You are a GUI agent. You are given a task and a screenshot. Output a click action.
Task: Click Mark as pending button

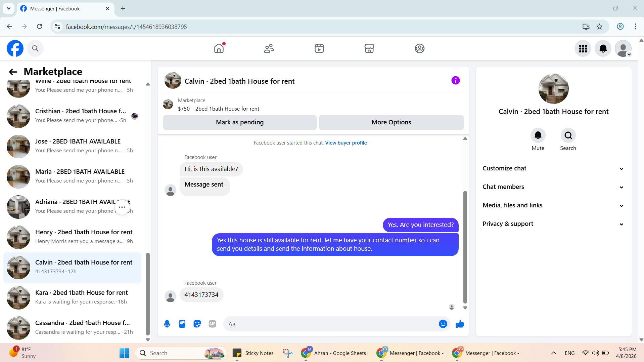(x=240, y=122)
